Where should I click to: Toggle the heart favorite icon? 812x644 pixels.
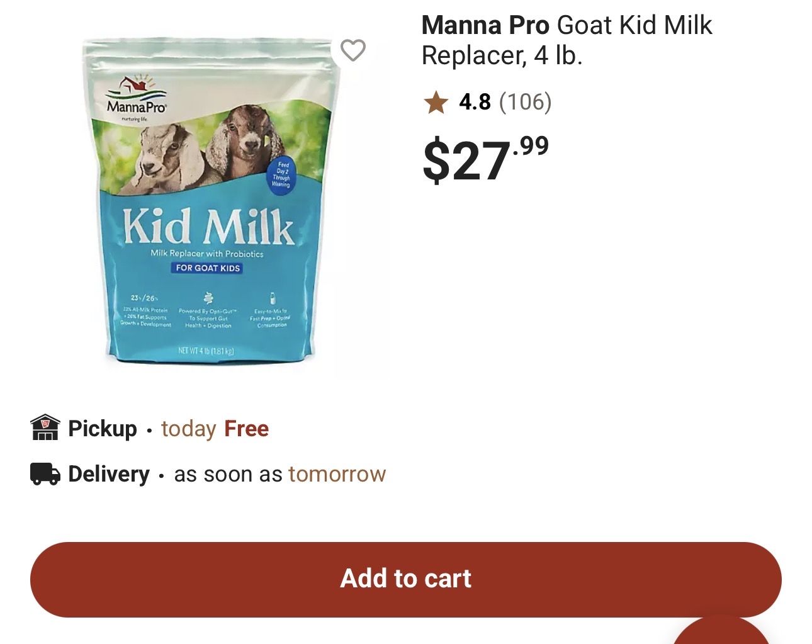click(352, 50)
